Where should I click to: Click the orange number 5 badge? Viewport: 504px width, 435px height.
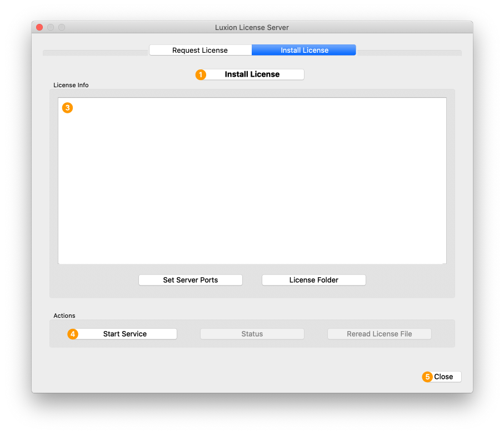click(x=427, y=377)
